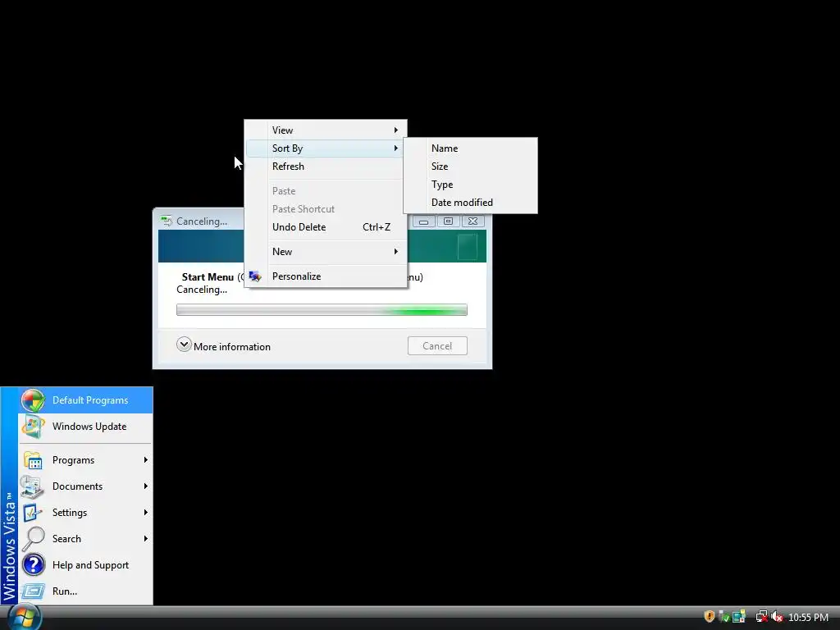Expand the Documents submenu arrow

point(146,486)
